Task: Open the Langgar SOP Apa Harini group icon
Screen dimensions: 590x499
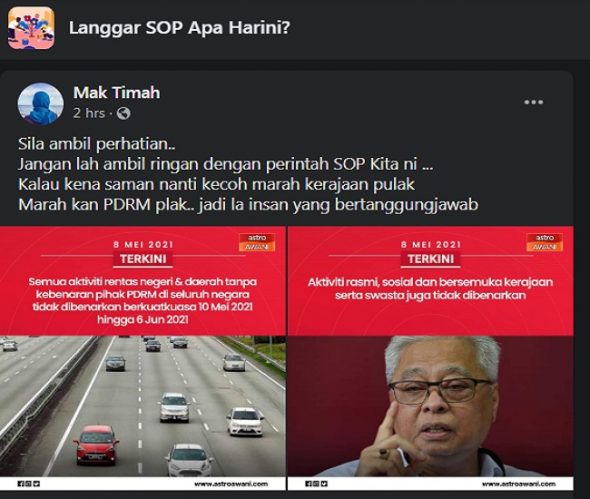Action: tap(31, 28)
